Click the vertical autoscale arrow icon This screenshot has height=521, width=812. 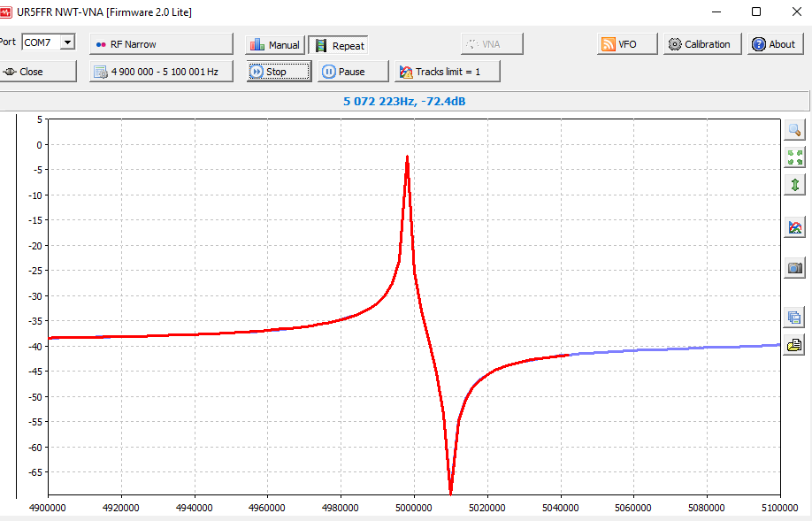[x=794, y=185]
